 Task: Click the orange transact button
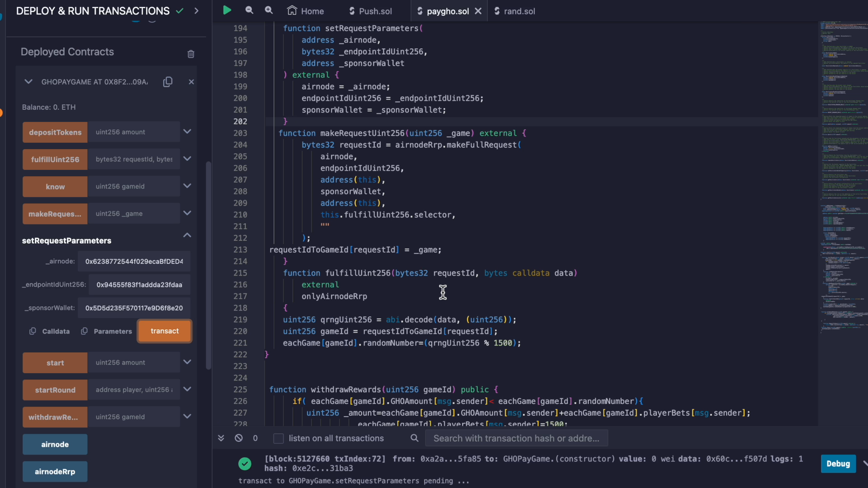click(165, 331)
